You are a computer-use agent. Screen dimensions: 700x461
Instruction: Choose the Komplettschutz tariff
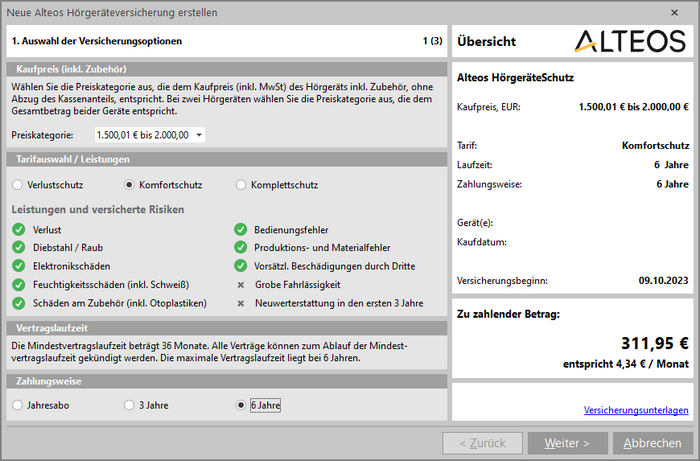click(x=241, y=185)
